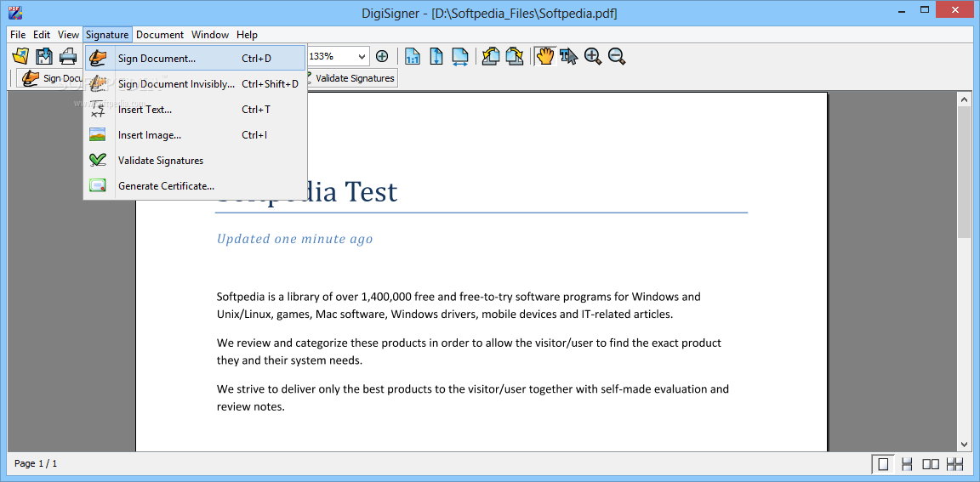Click the Insert Text icon in menu
This screenshot has height=482, width=980.
98,110
